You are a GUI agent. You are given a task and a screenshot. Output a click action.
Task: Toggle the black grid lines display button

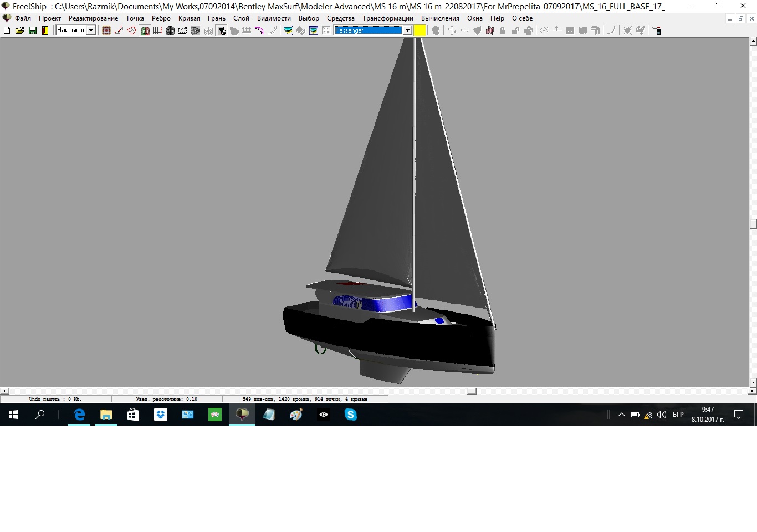pos(157,30)
